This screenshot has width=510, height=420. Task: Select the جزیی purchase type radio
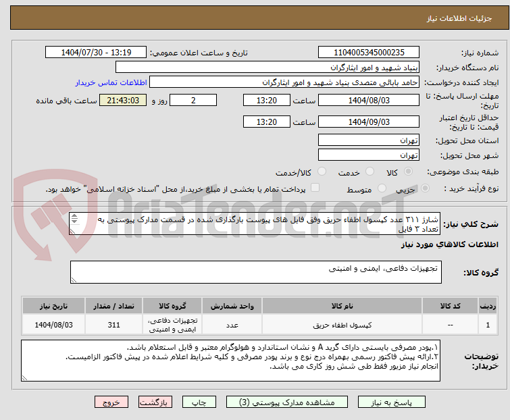tap(425, 188)
